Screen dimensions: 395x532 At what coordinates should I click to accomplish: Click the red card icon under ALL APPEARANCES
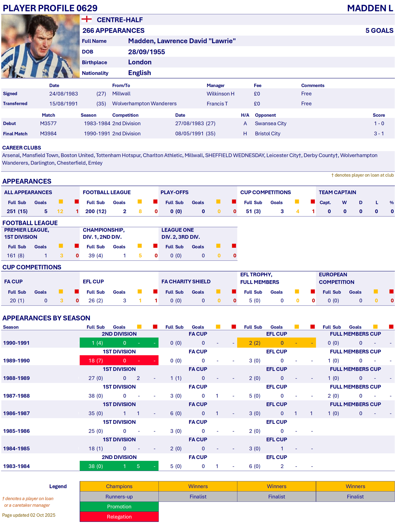tap(77, 202)
